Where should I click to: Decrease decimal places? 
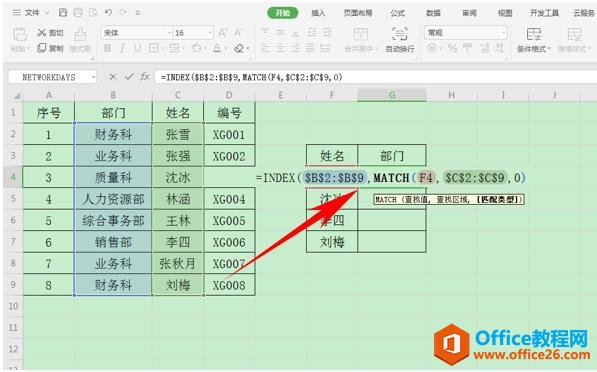tap(500, 48)
